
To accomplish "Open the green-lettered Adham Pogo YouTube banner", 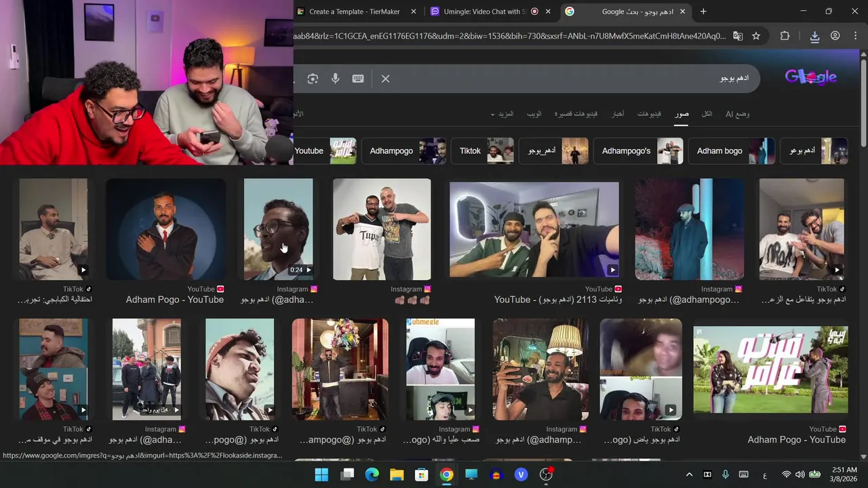I will coord(771,369).
